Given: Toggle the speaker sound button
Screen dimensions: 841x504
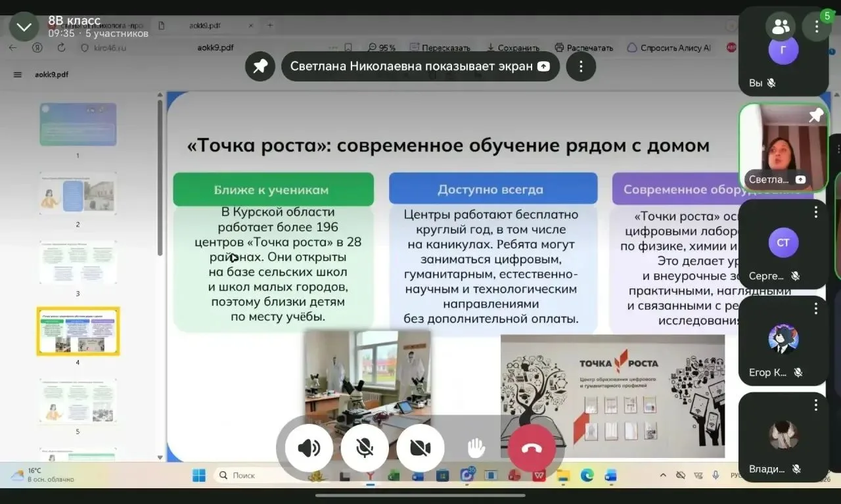Looking at the screenshot, I should [x=309, y=448].
